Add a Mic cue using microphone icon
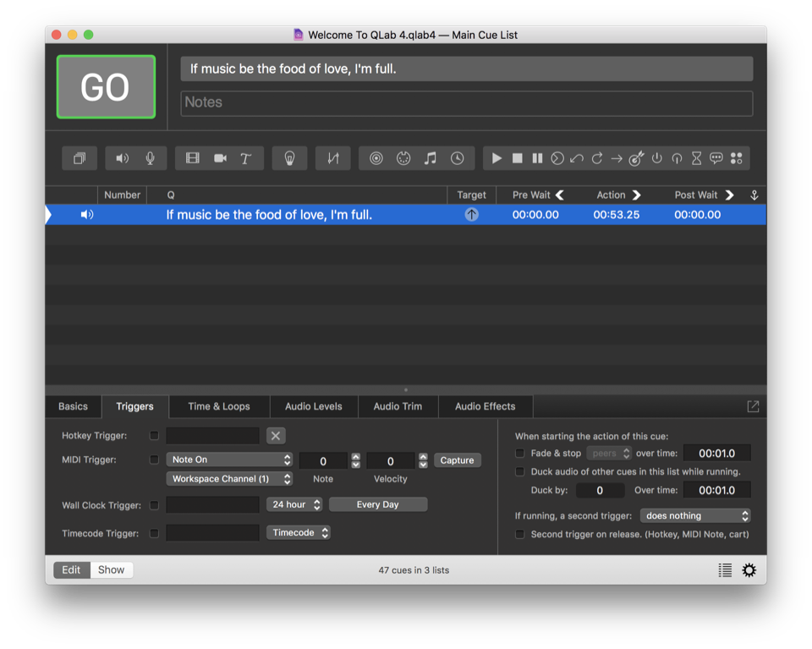Screen dimensions: 812x649 tap(150, 158)
